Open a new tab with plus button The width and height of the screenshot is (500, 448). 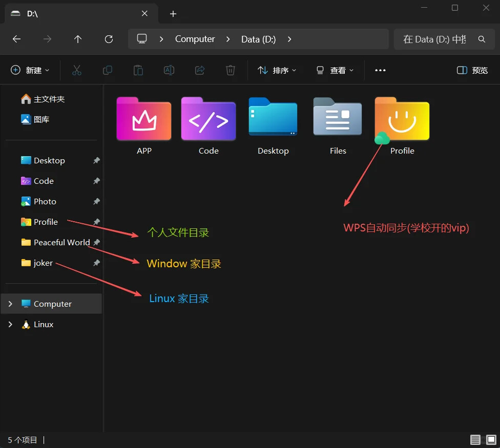pyautogui.click(x=173, y=14)
